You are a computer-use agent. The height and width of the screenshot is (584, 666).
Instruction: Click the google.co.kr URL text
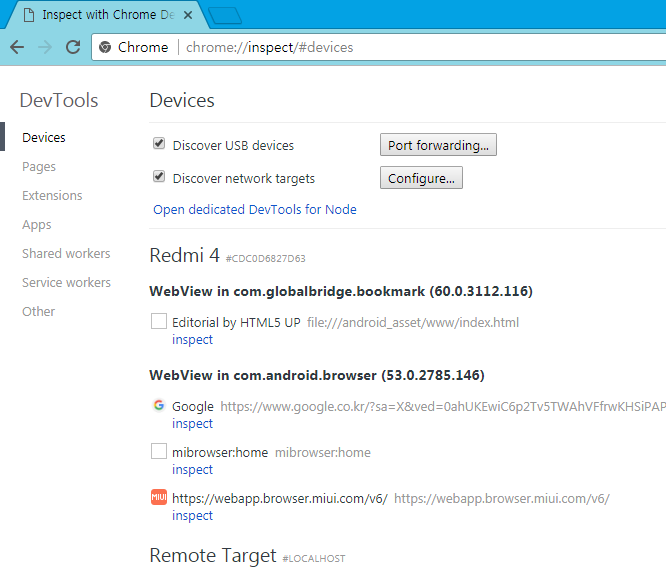point(443,406)
